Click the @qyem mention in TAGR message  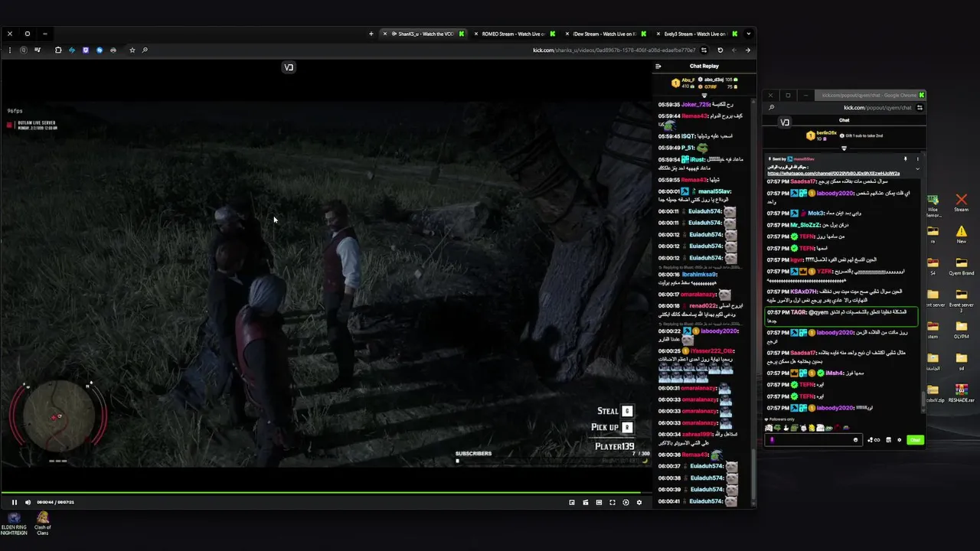click(x=818, y=312)
